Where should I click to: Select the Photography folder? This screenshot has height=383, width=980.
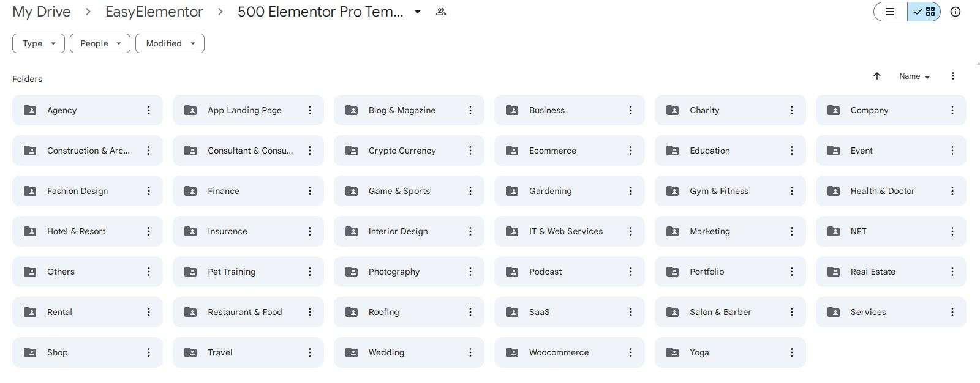(x=409, y=272)
